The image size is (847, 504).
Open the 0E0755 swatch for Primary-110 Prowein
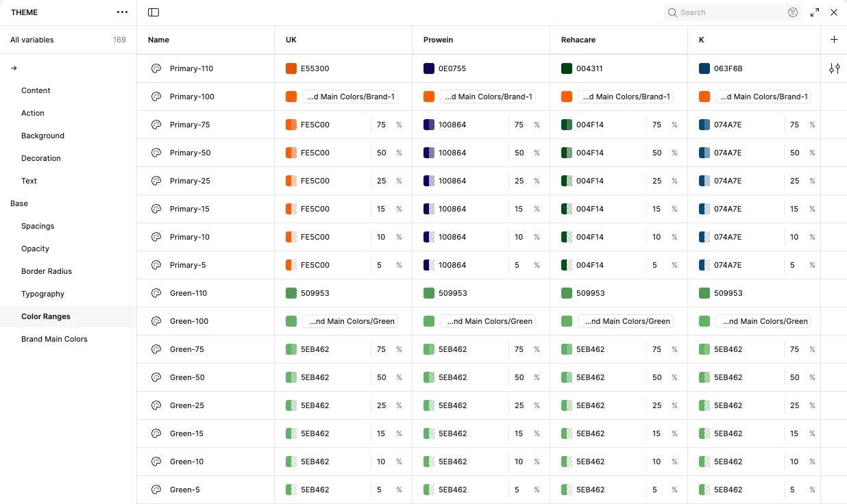tap(429, 68)
